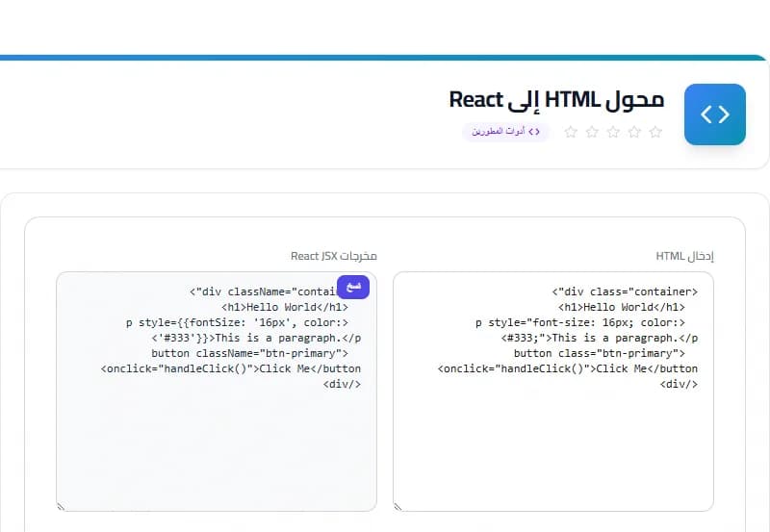Click the 'React JSX' output label
This screenshot has height=532, width=770.
tap(333, 256)
